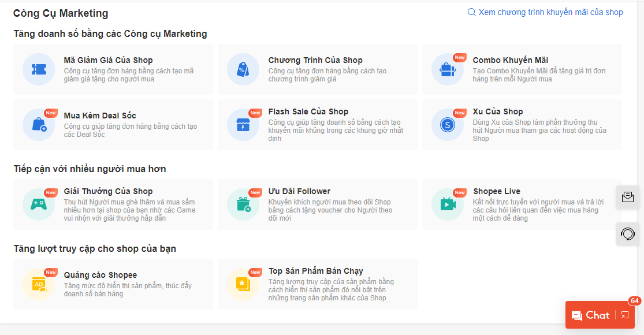This screenshot has height=335, width=644.
Task: Open the Shopee Live video tool
Action: [448, 204]
